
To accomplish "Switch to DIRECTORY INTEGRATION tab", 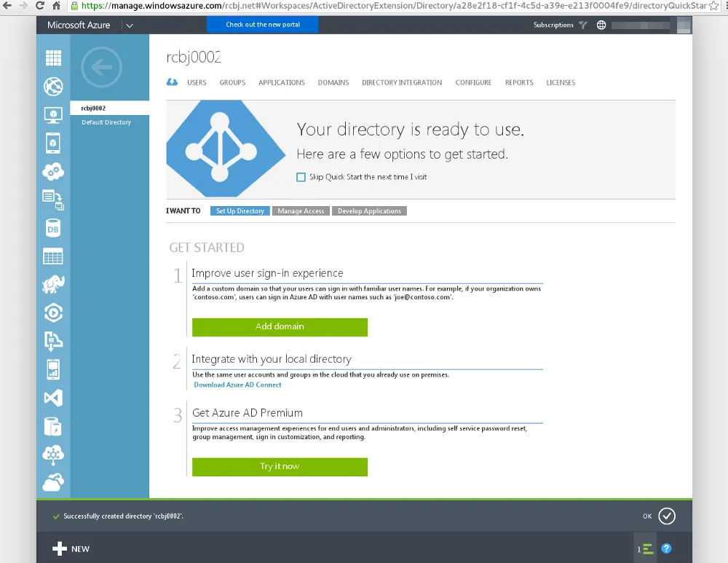I will [402, 82].
